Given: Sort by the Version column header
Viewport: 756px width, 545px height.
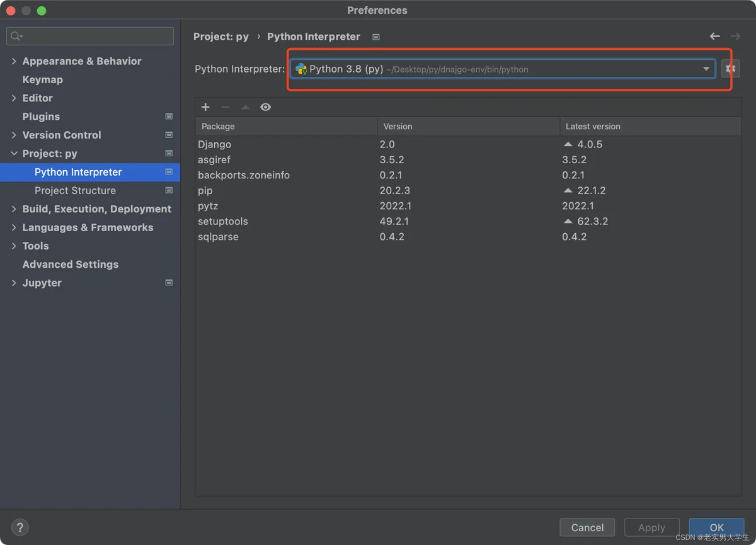Looking at the screenshot, I should 469,127.
